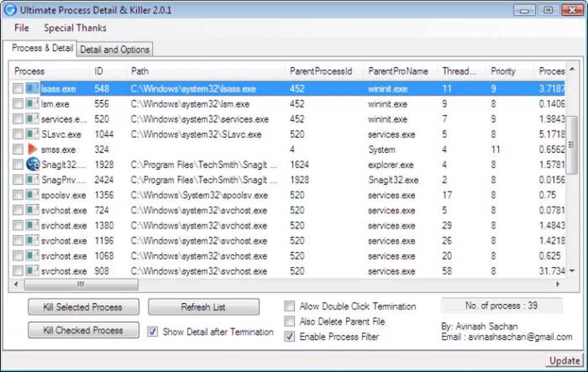Uncheck Show Detail after Termination
This screenshot has height=372, width=588.
[152, 332]
